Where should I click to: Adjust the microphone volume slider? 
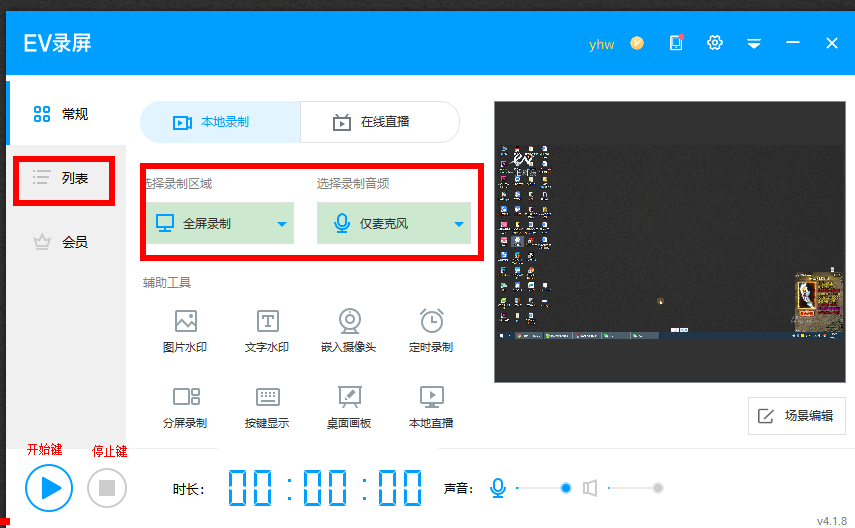point(565,488)
